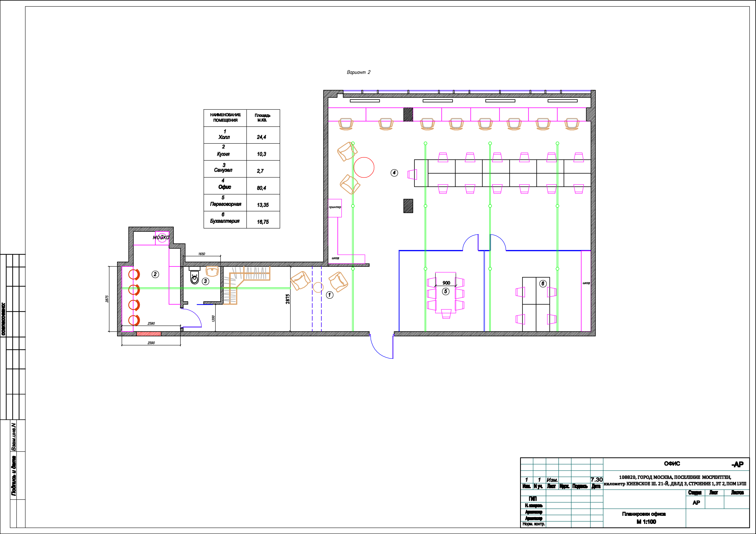Select the 'НАИМЕНОВАНИЕ ПОМЕЩЕНИЯ' table header
The height and width of the screenshot is (534, 756).
pos(225,118)
